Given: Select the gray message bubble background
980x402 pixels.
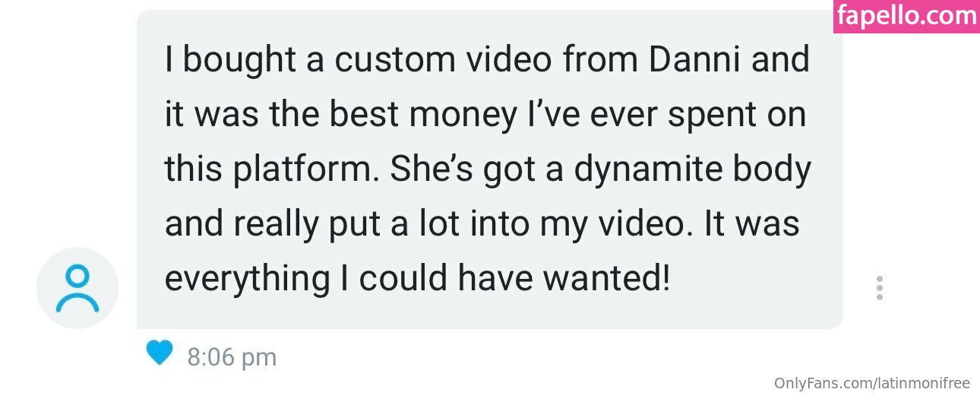Looking at the screenshot, I should (x=489, y=169).
